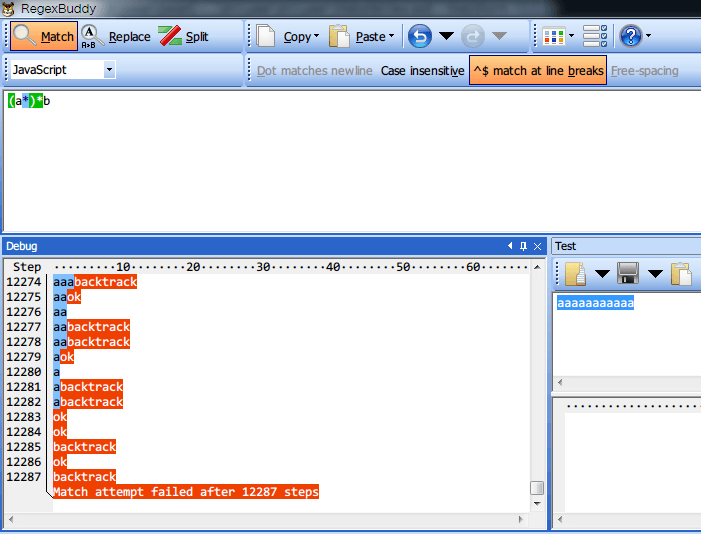Expand the open file dropdown in Test panel

[602, 273]
